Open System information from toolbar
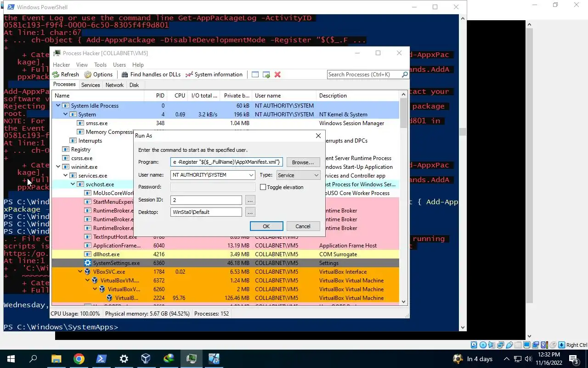 [214, 75]
